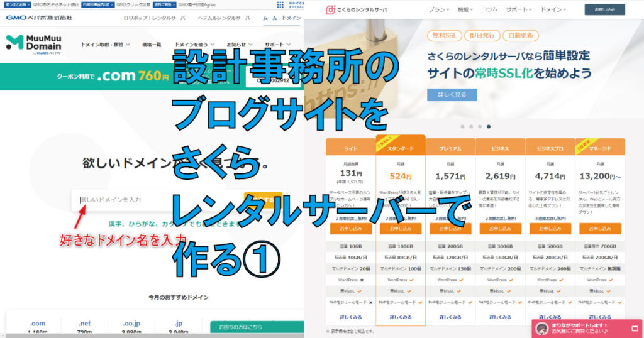The height and width of the screenshot is (338, 644).
Task: Switch to ロリポップ!レンタルサーバー tab
Action: [x=157, y=18]
